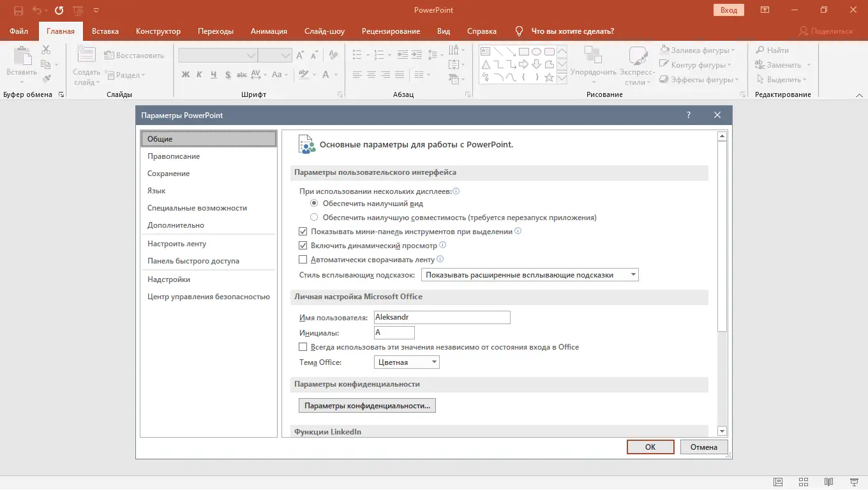Click the Repeat icon in the quick access toolbar
The image size is (868, 490).
[x=59, y=10]
